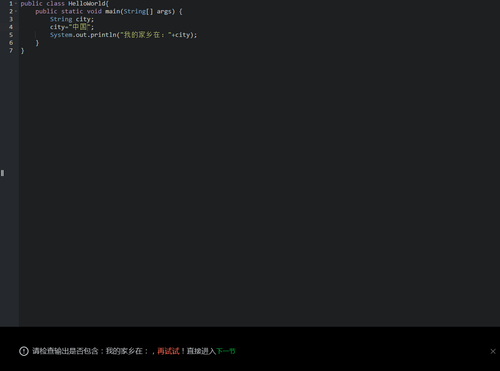Place cursor in the "中国" string
Screen dimensions: 500x371
point(79,27)
